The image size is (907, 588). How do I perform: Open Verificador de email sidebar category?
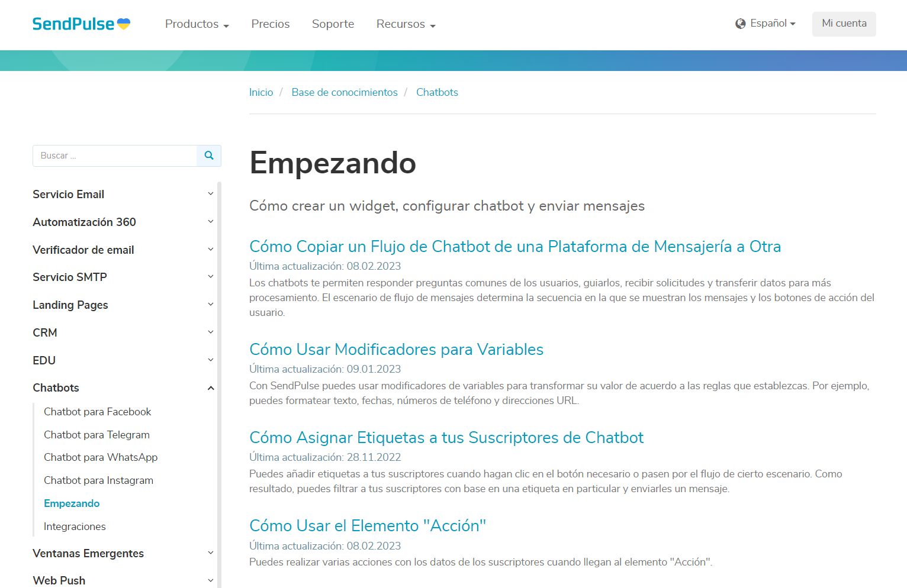pyautogui.click(x=83, y=250)
